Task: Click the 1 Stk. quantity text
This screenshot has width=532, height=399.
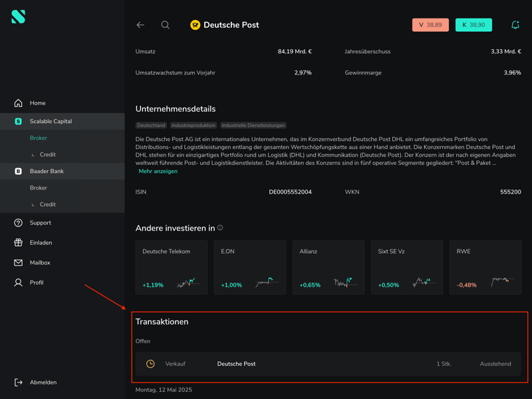Action: (444, 364)
